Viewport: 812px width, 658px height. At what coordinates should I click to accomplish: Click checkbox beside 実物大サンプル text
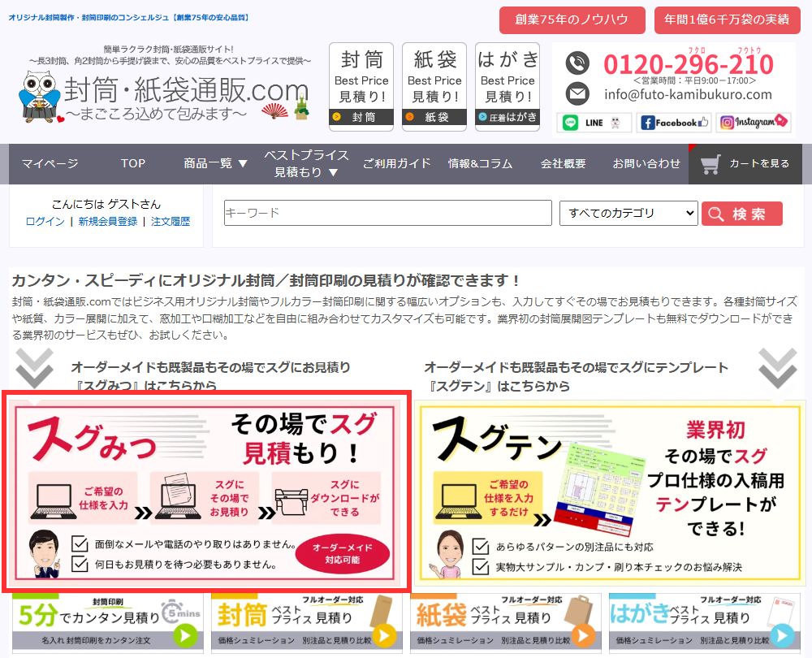(481, 567)
